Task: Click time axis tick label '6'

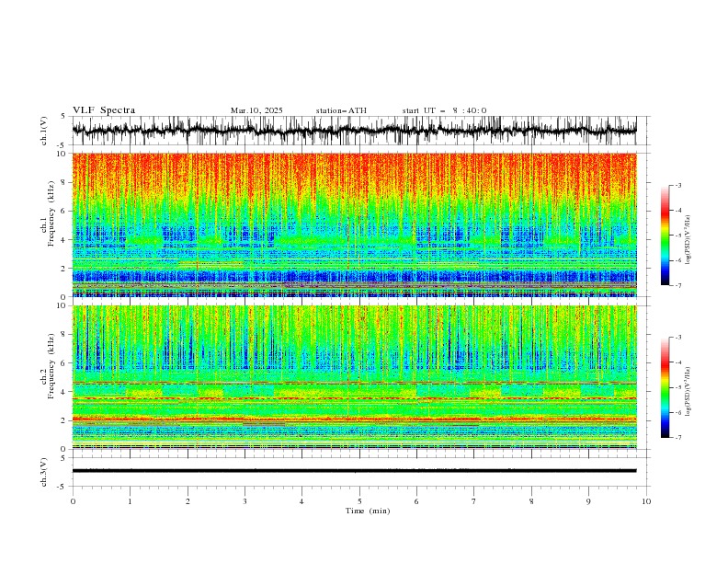Action: coord(416,501)
